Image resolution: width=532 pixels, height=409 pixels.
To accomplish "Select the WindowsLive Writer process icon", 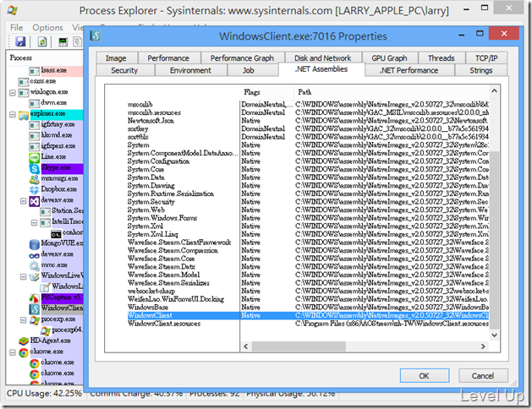I will tap(35, 276).
